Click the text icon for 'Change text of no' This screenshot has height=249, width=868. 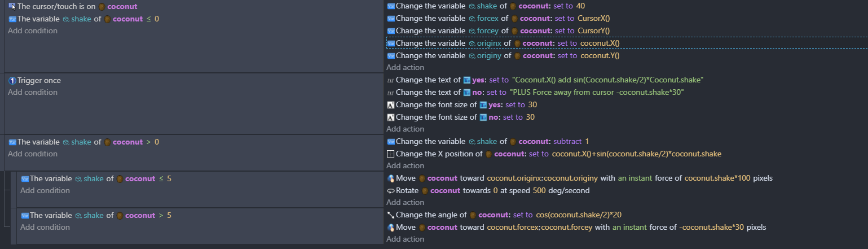(390, 93)
